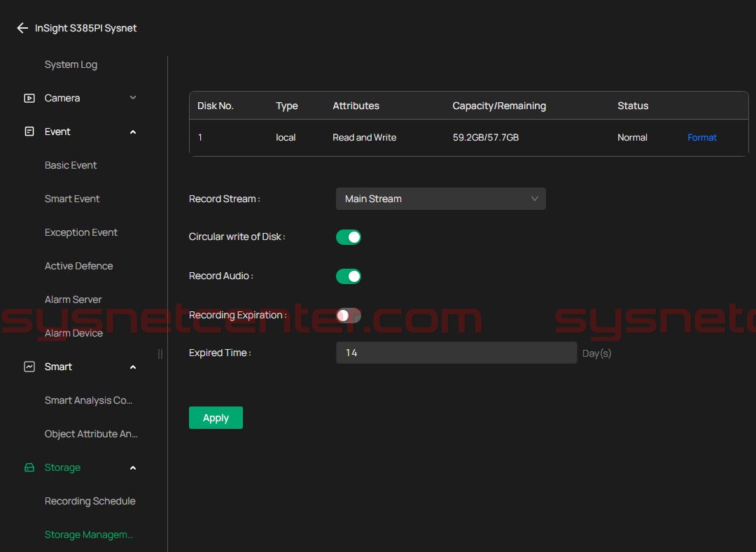The height and width of the screenshot is (552, 756).
Task: Click the Camera sidebar icon
Action: [x=29, y=99]
